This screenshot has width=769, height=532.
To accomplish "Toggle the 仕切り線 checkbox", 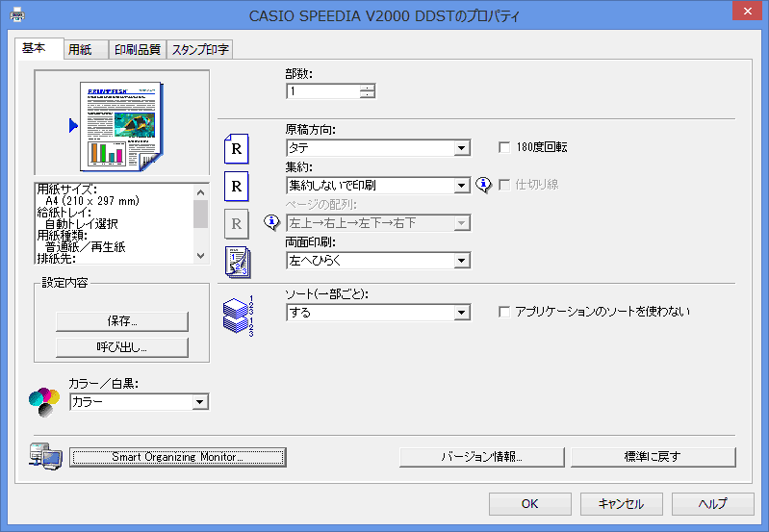I will pyautogui.click(x=504, y=185).
